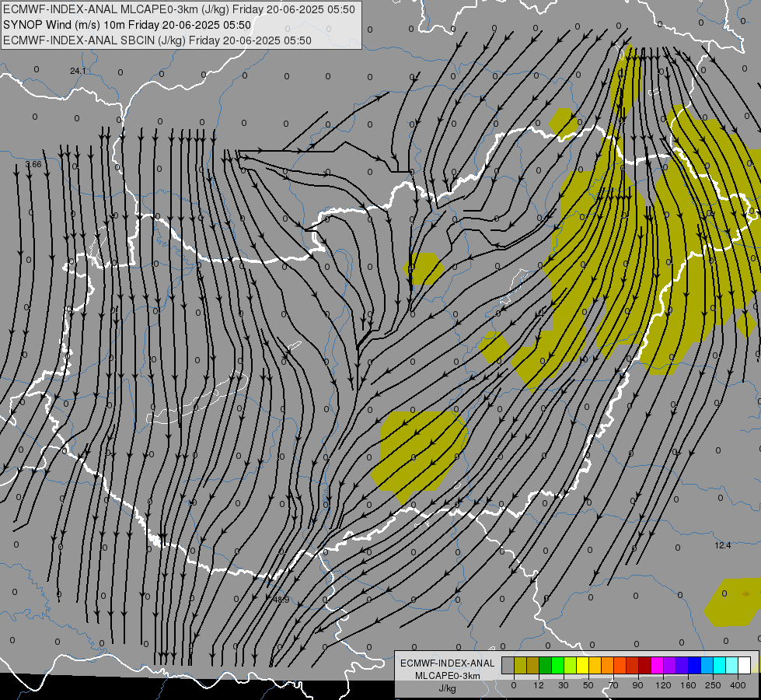This screenshot has height=700, width=761.
Task: Click the map value 24.1
Action: click(79, 71)
